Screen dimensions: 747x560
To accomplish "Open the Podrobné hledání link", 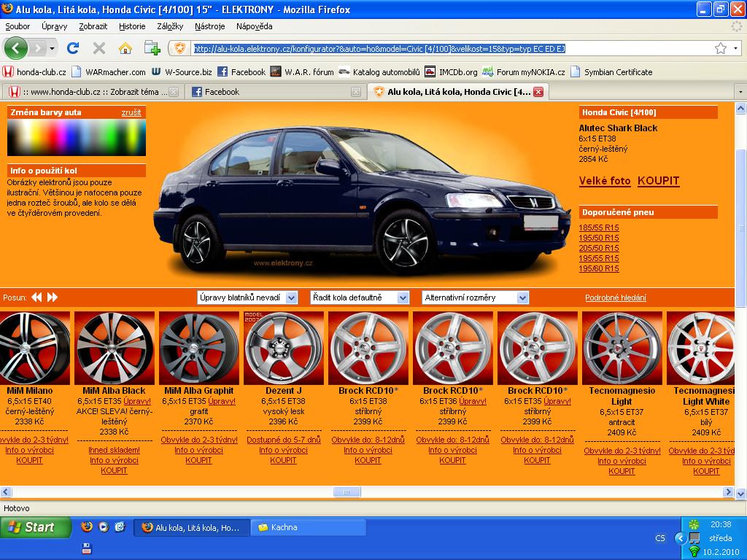I will tap(615, 297).
